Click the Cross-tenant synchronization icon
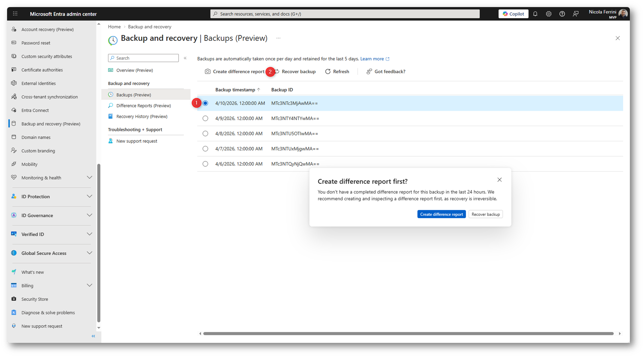Image resolution: width=644 pixels, height=357 pixels. point(14,97)
